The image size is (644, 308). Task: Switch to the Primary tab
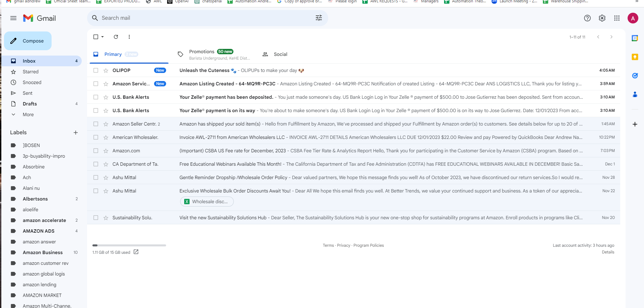pos(129,54)
